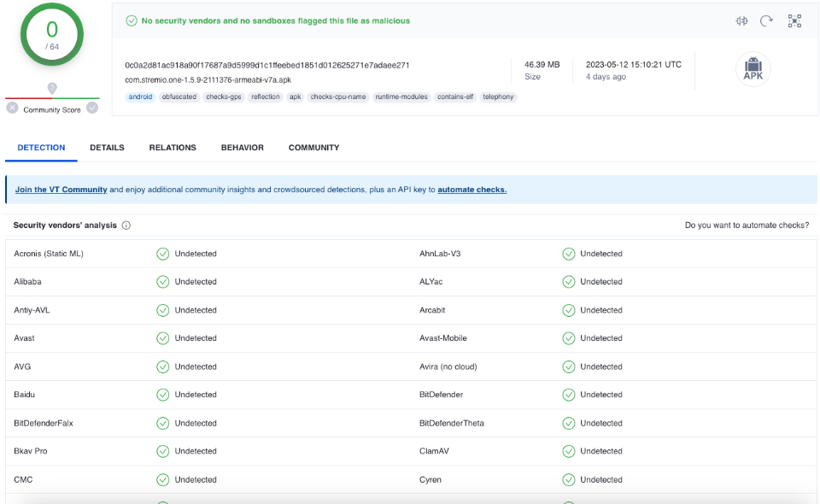Click the apk tag
The height and width of the screenshot is (504, 820).
coord(296,97)
